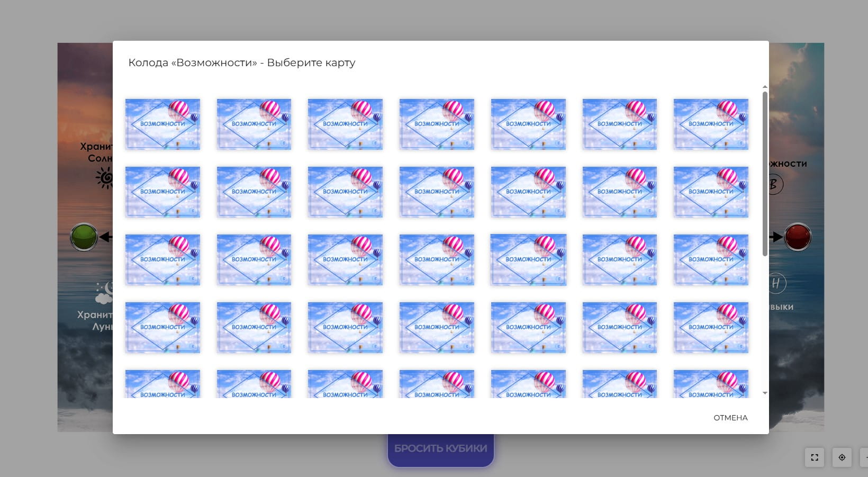The image size is (868, 477).
Task: Choose seventh card in the fourth row
Action: (711, 327)
